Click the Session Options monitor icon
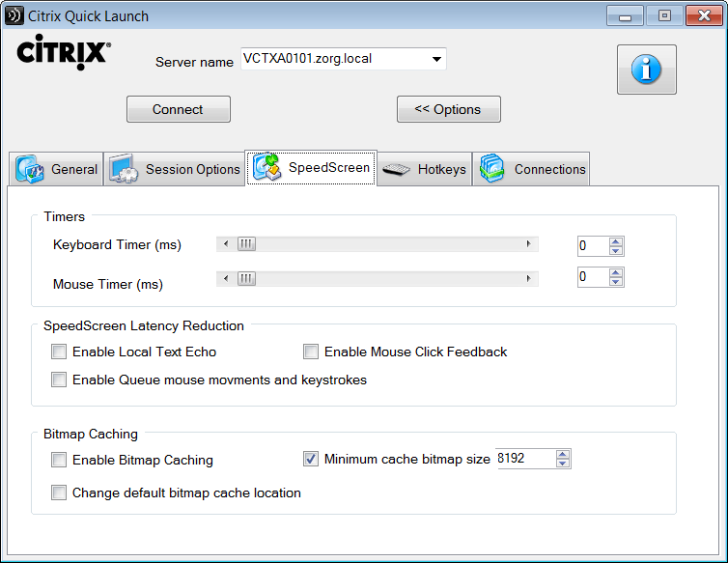Image resolution: width=728 pixels, height=563 pixels. pos(124,169)
